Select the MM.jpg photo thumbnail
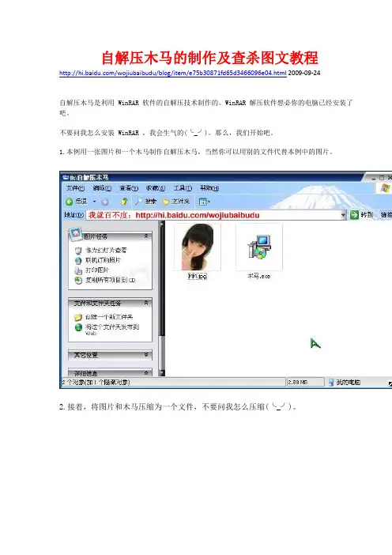This screenshot has width=392, height=555. point(198,247)
